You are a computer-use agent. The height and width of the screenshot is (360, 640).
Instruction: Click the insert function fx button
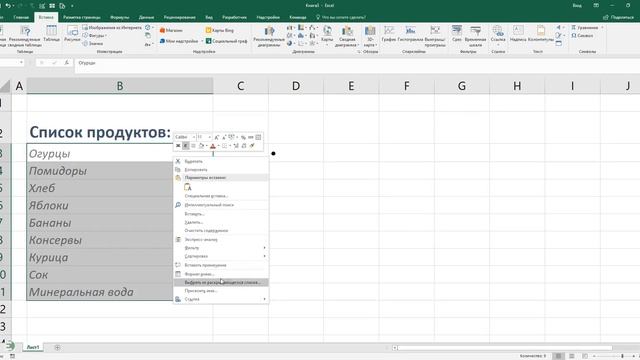pyautogui.click(x=67, y=62)
